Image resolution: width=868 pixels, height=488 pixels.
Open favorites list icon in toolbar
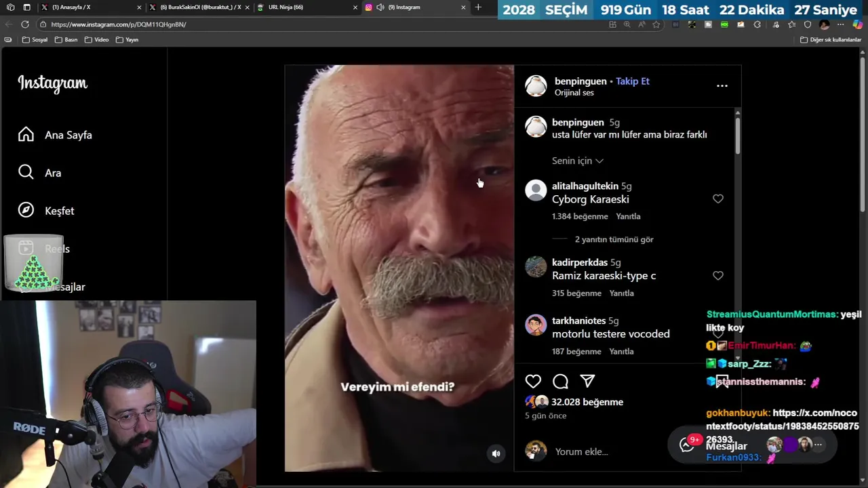click(x=791, y=24)
